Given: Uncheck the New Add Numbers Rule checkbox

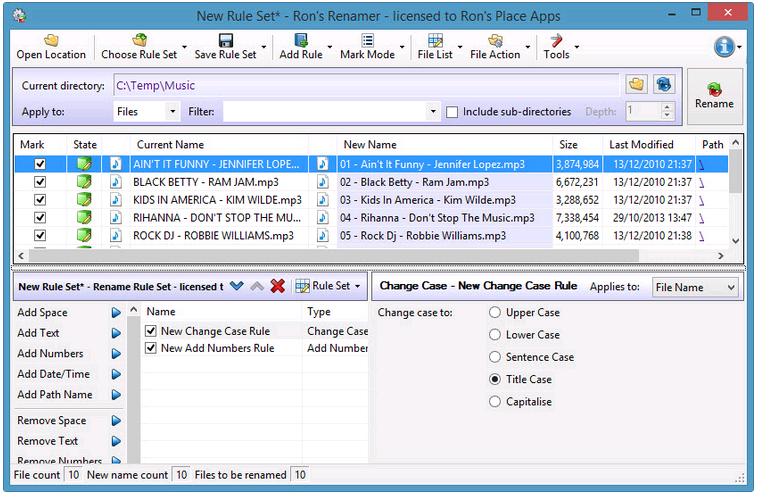Looking at the screenshot, I should (151, 348).
